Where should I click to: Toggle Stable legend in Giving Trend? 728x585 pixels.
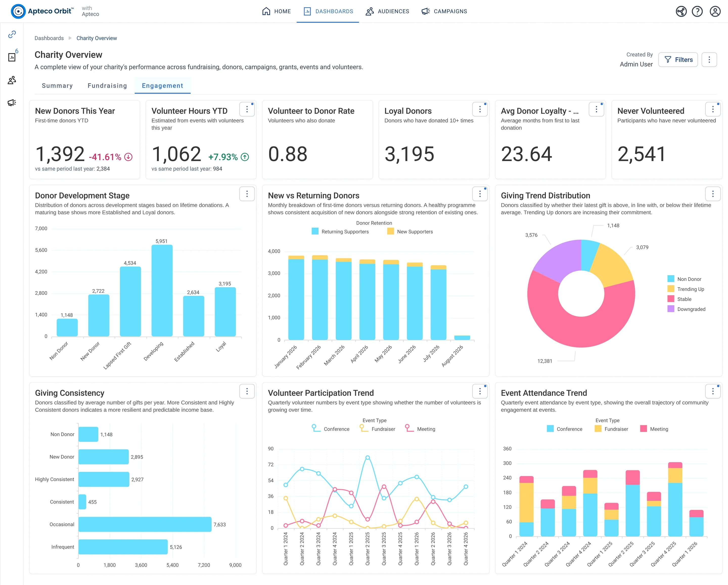click(679, 299)
